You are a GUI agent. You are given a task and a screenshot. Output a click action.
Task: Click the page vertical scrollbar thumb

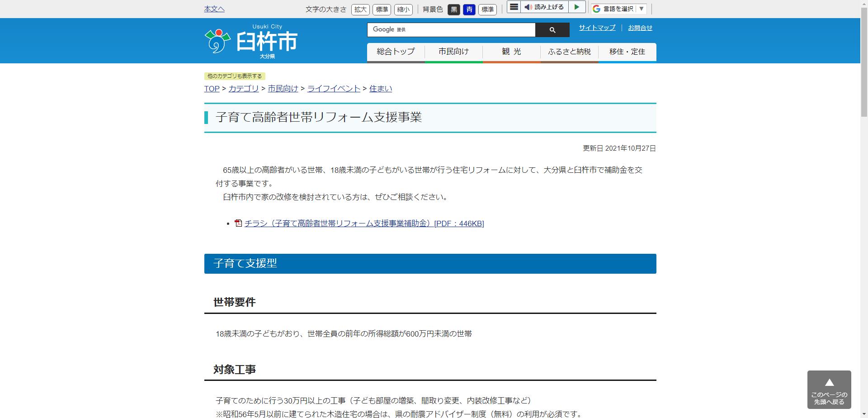click(864, 62)
